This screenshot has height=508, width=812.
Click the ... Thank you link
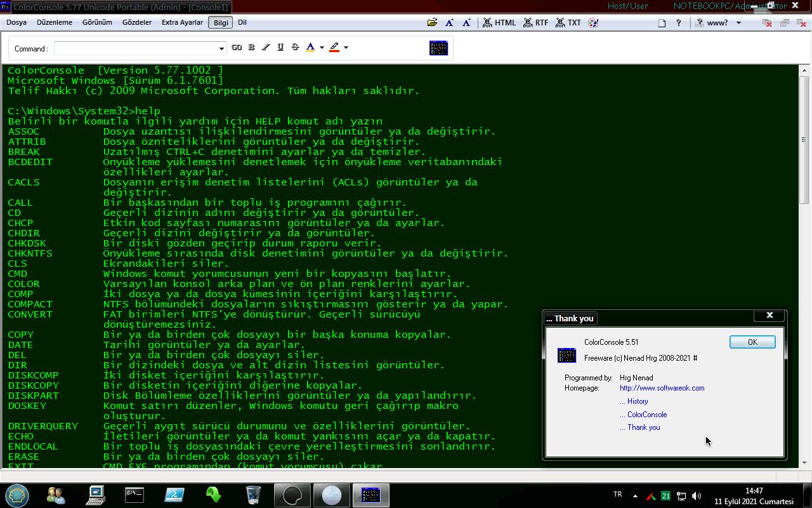click(640, 427)
